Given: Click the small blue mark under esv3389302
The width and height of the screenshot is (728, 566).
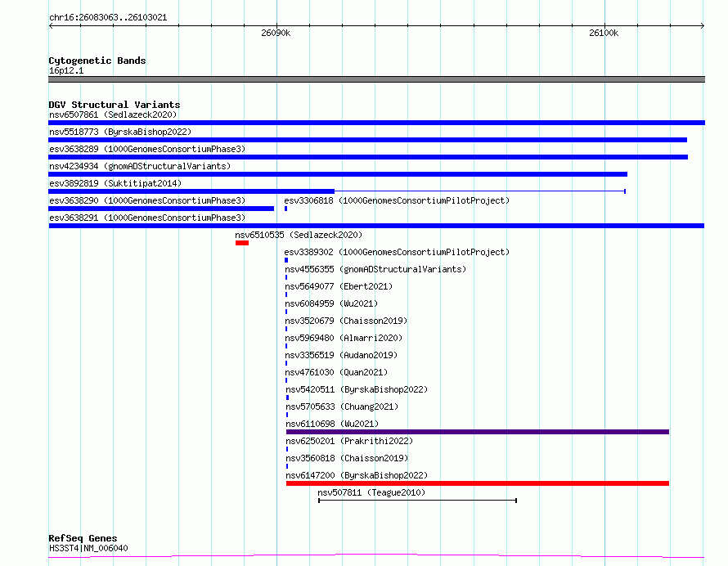Looking at the screenshot, I should click(286, 260).
